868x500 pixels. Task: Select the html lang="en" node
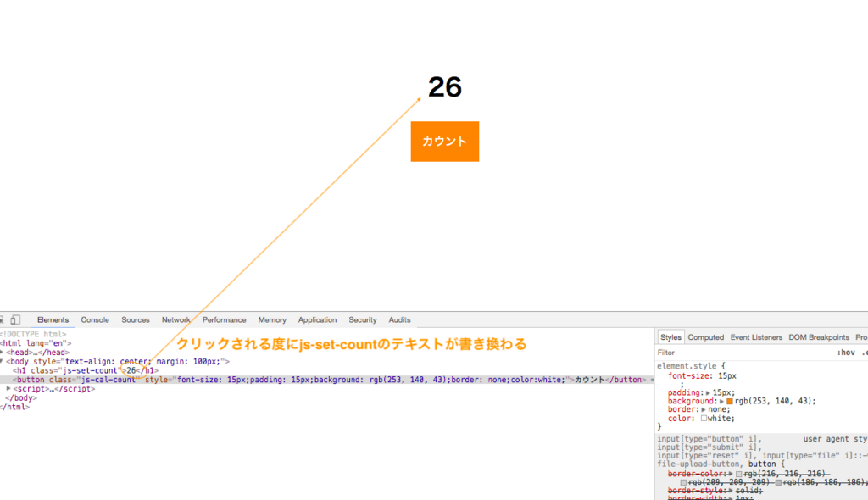tap(36, 343)
